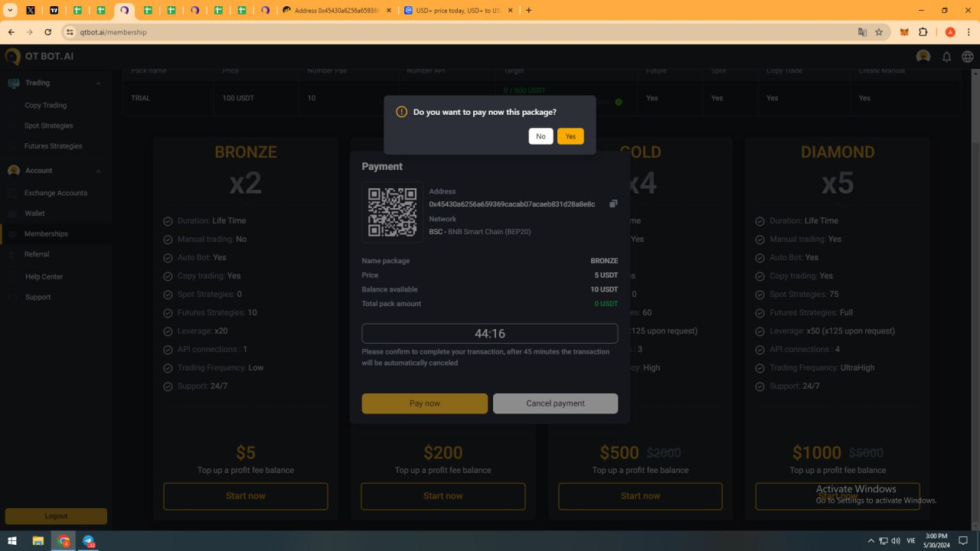Open volume control in system tray
Viewport: 980px width, 551px height.
click(896, 540)
